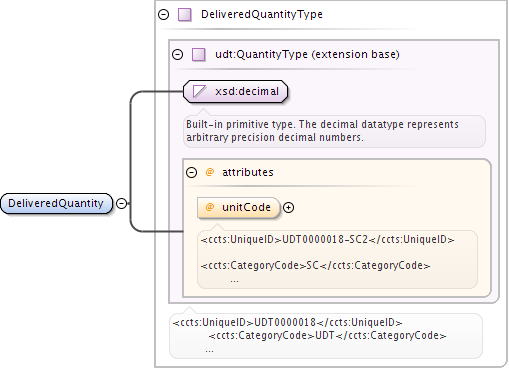Viewport: 509px width, 369px height.
Task: Click the UDT0000018-SC2 UniqueID annotation
Action: pos(328,239)
